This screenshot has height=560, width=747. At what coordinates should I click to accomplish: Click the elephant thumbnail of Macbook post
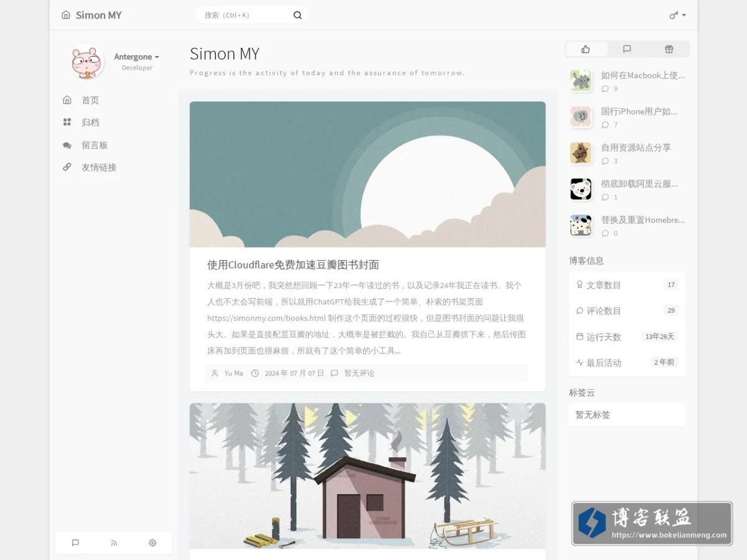(x=581, y=80)
